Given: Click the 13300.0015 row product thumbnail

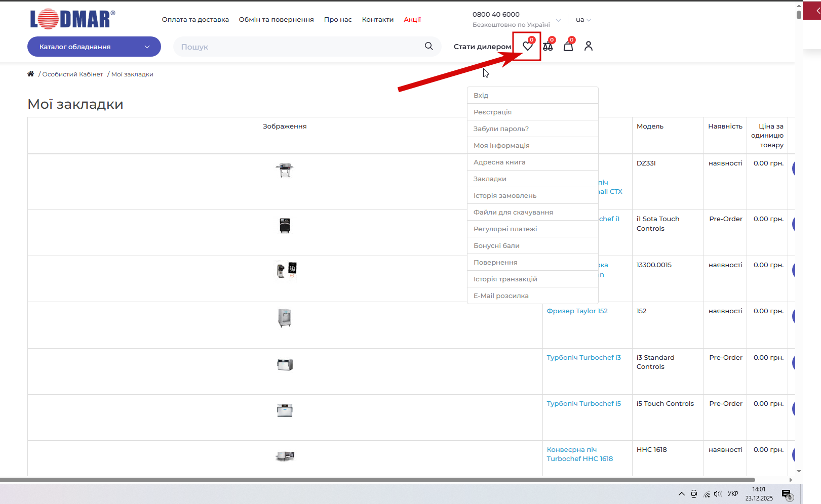Looking at the screenshot, I should coord(287,270).
